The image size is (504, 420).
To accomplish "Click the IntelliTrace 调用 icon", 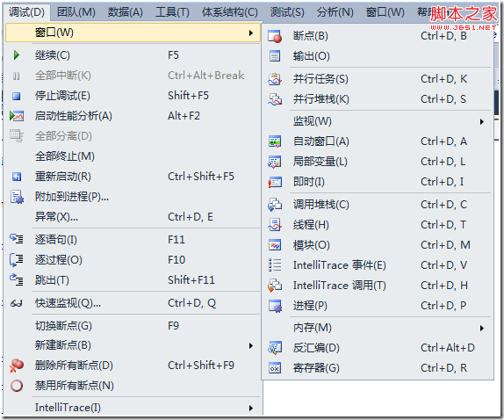I will (x=275, y=286).
